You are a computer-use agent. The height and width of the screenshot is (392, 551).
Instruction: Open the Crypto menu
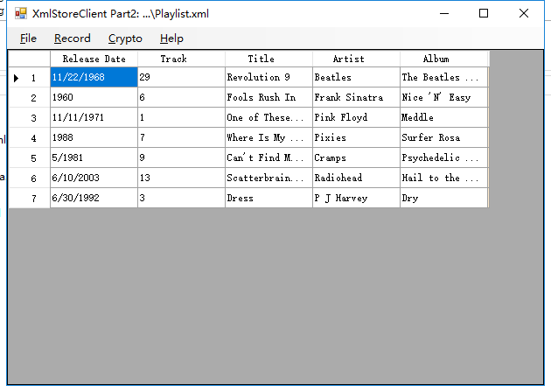[125, 38]
